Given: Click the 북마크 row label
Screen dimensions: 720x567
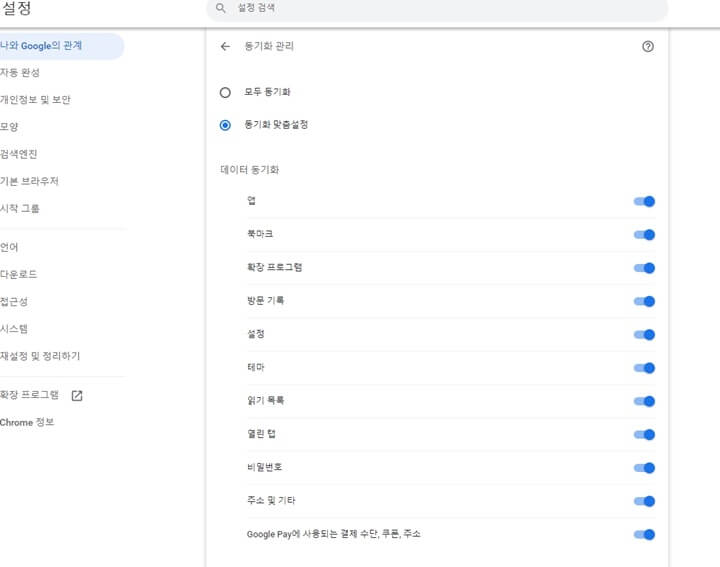Looking at the screenshot, I should click(260, 234).
